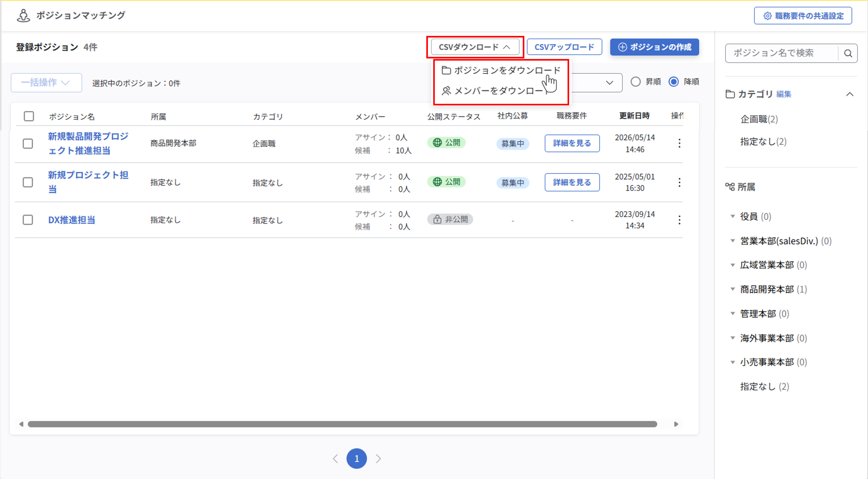Click the horizontal scrollbar thumb

(342, 424)
